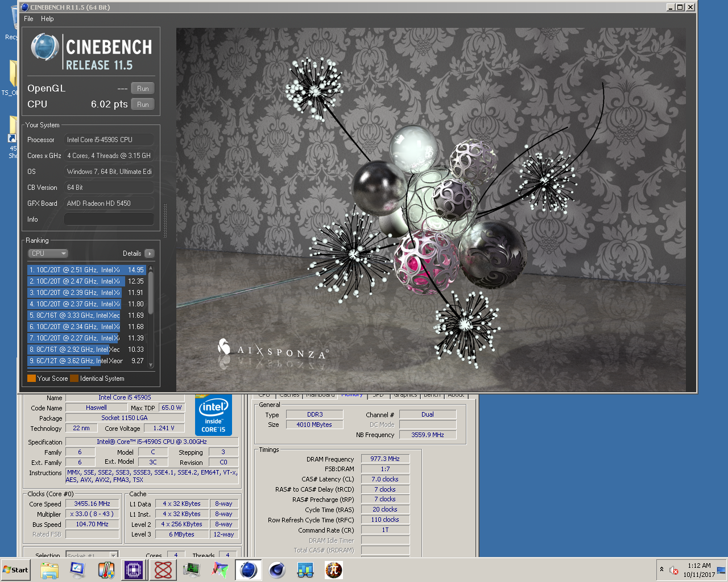Click the memory Type value DDR3
Viewport: 728px width, 582px height.
click(x=315, y=414)
